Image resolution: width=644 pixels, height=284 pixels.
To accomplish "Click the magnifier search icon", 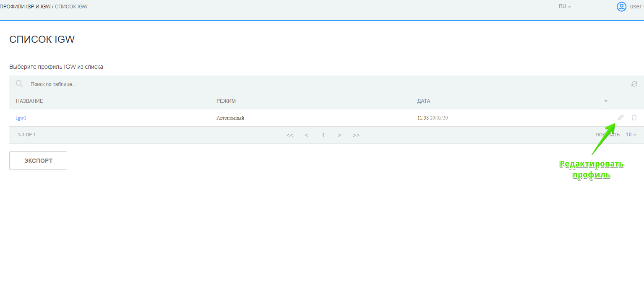I will click(x=19, y=84).
